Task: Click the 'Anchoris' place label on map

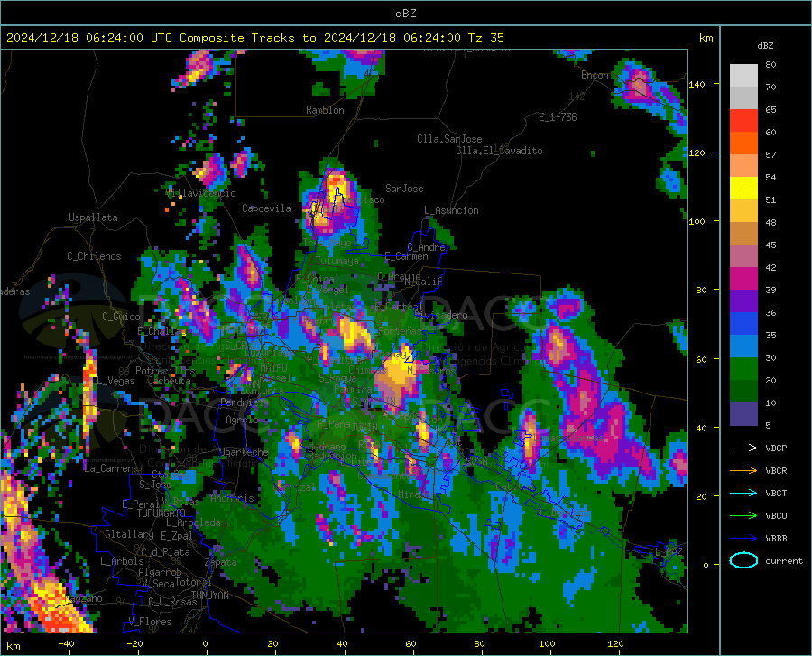Action: point(232,498)
